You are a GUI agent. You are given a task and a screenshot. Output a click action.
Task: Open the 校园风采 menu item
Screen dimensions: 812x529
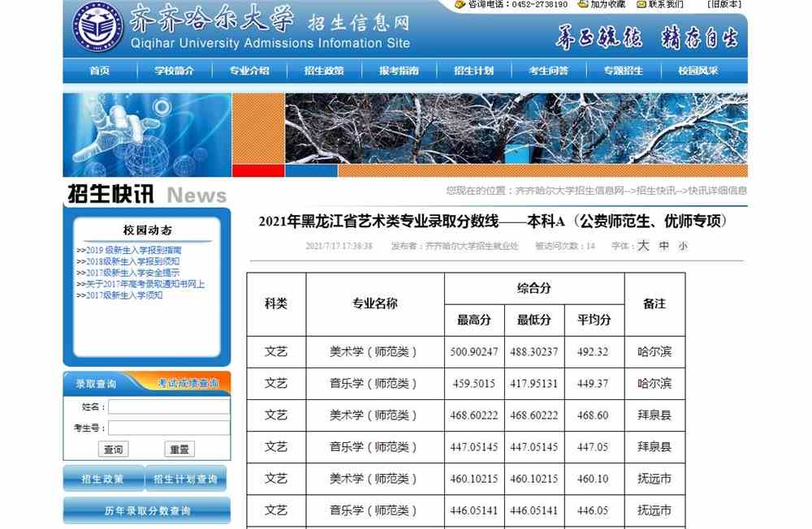[698, 71]
